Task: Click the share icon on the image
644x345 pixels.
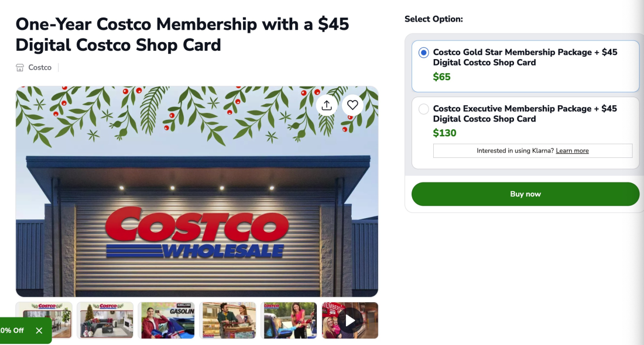Action: pos(327,105)
